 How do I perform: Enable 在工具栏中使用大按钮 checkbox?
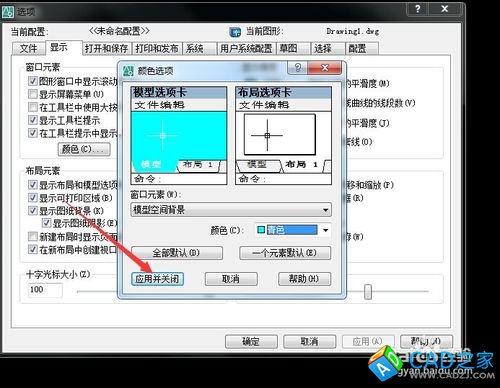[32, 107]
